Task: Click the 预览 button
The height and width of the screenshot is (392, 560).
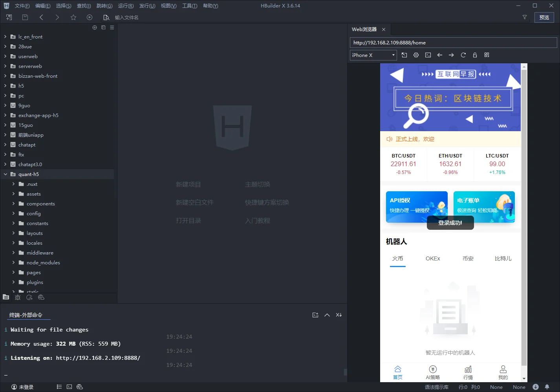Action: 544,17
